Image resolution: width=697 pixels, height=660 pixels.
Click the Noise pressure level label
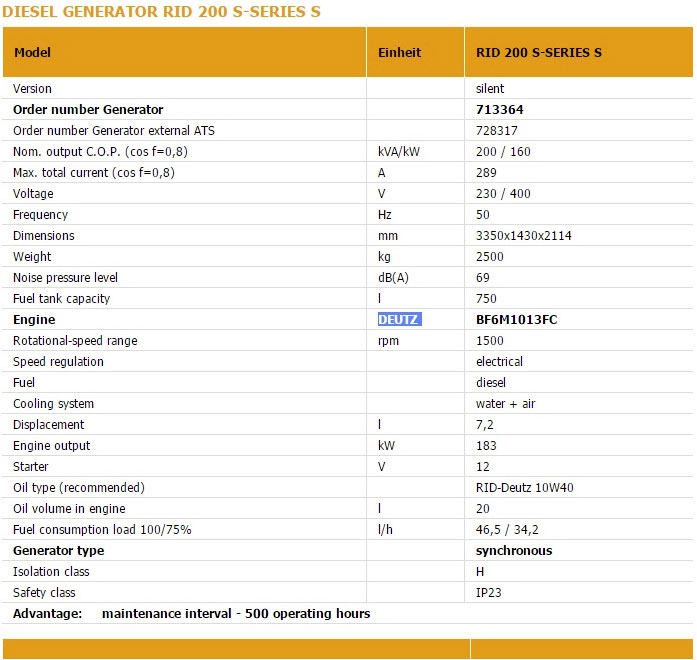(65, 278)
